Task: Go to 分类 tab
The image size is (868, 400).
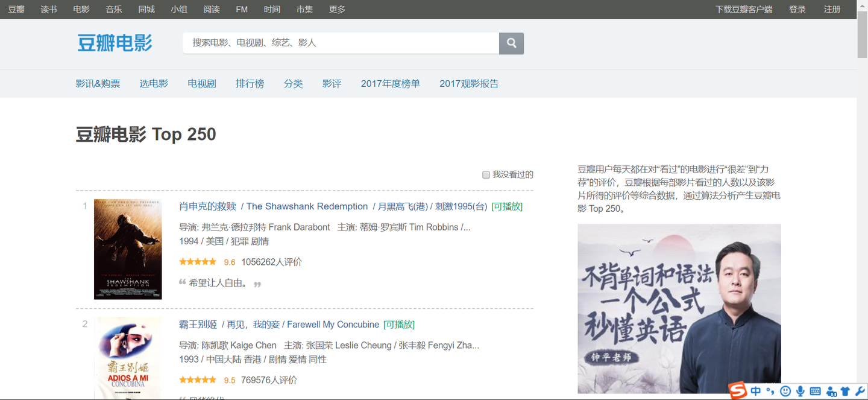Action: tap(294, 84)
